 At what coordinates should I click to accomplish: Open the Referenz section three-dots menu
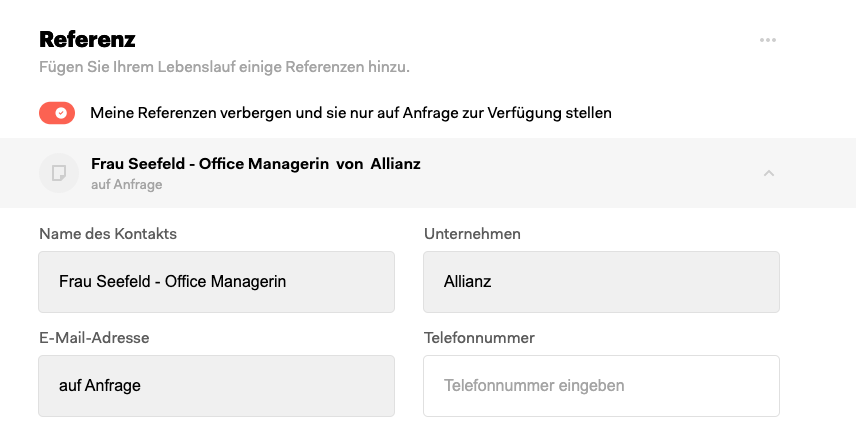(768, 40)
